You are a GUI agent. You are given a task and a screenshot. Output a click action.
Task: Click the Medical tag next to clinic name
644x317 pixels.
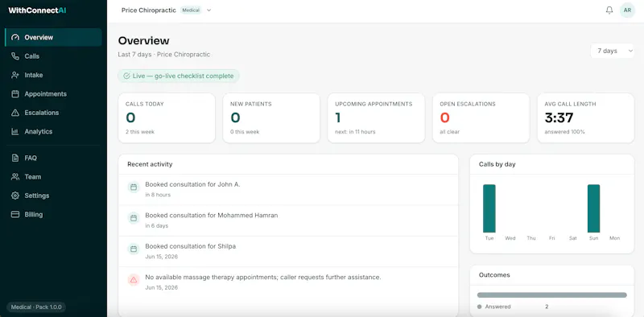coord(191,10)
